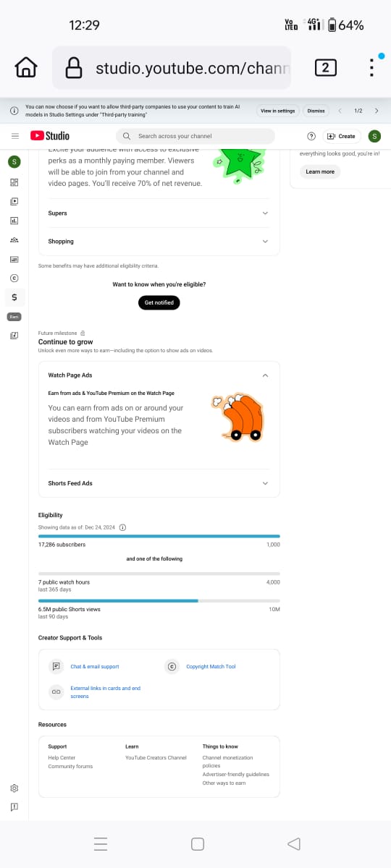The width and height of the screenshot is (391, 868).
Task: Open the Content icon in sidebar
Action: click(14, 201)
